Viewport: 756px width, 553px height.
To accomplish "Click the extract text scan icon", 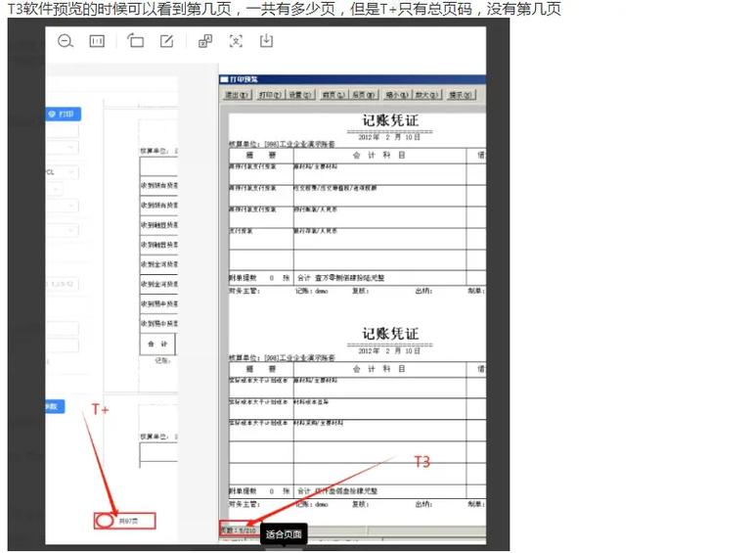I will tap(236, 41).
